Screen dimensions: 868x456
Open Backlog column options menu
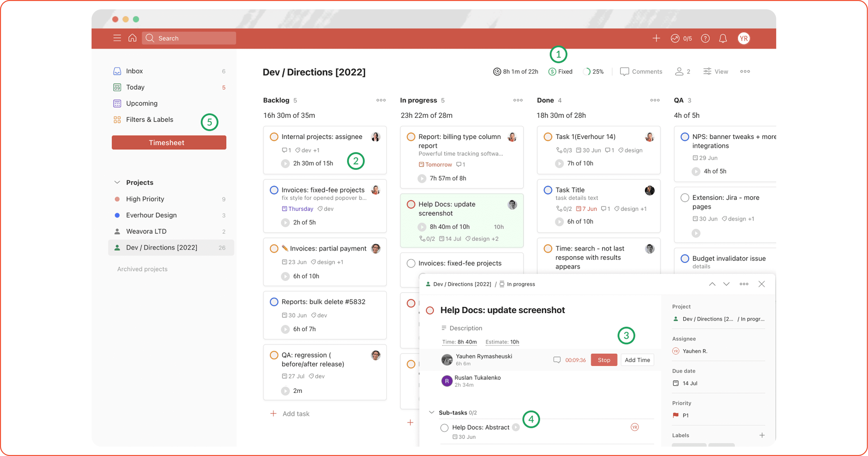(381, 100)
